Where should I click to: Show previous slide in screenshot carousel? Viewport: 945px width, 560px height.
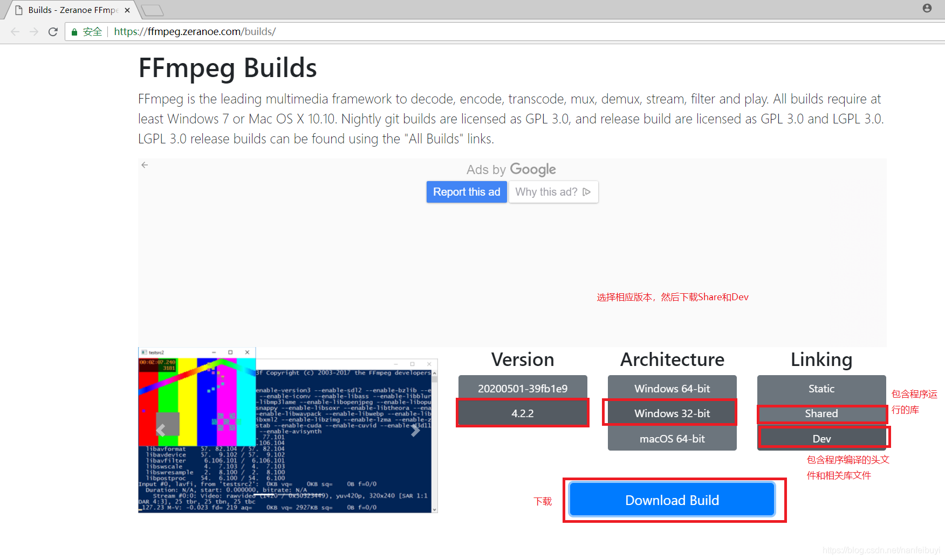pos(160,430)
